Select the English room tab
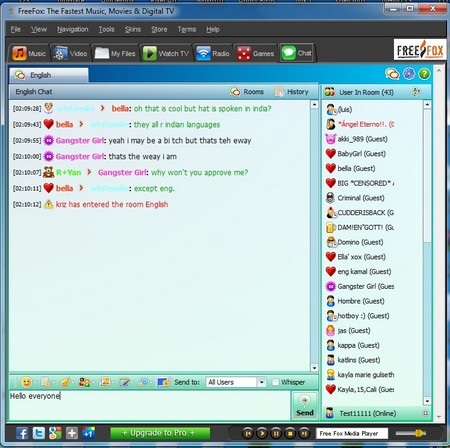 (x=49, y=75)
